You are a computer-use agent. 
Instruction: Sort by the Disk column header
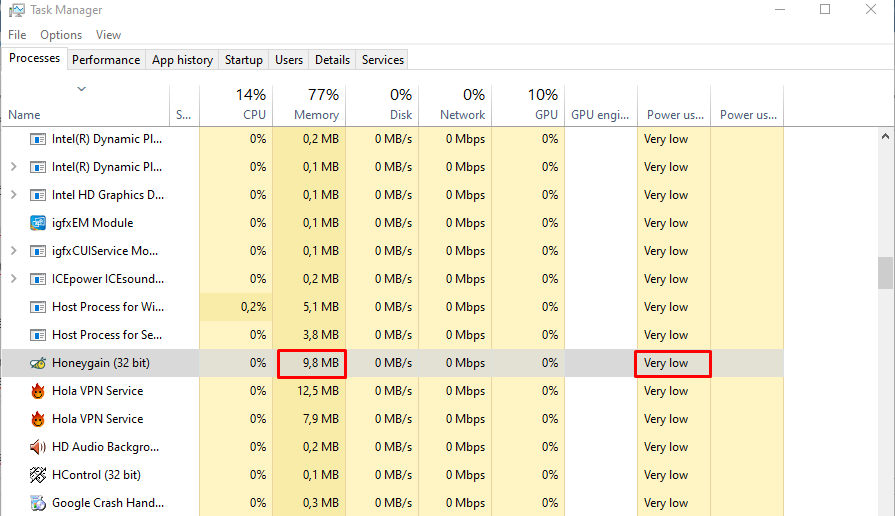click(x=382, y=106)
